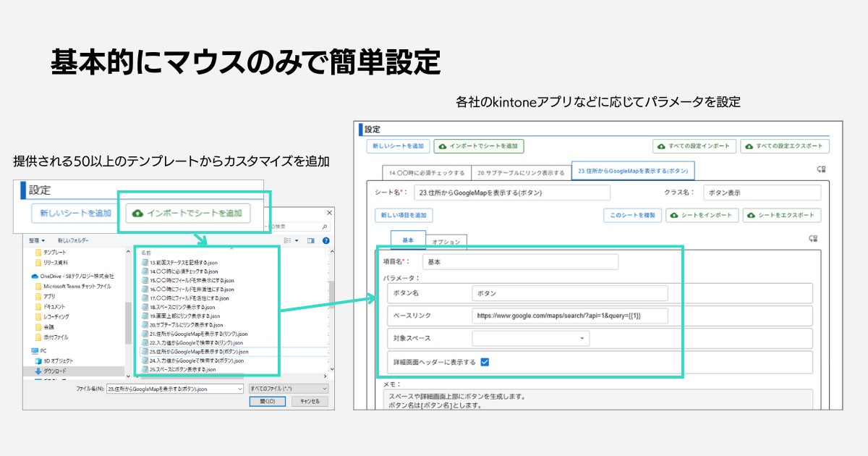
Task: Switch to the オプション tab
Action: coord(446,242)
